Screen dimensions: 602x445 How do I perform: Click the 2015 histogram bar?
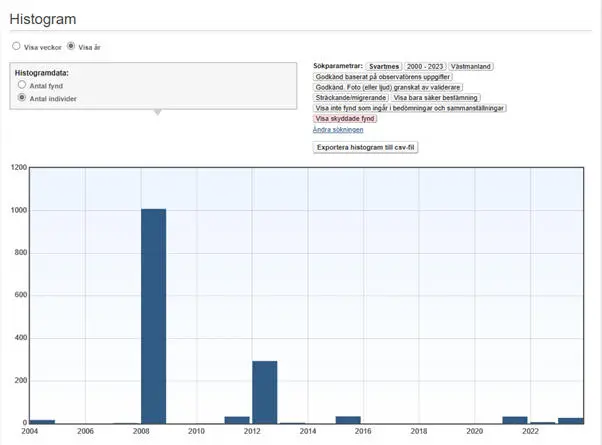(347, 420)
